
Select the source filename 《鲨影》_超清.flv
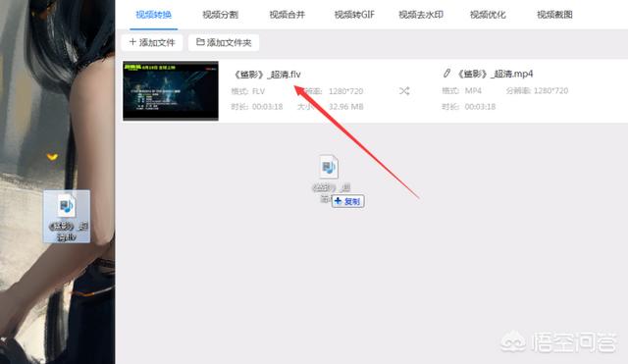pyautogui.click(x=267, y=75)
